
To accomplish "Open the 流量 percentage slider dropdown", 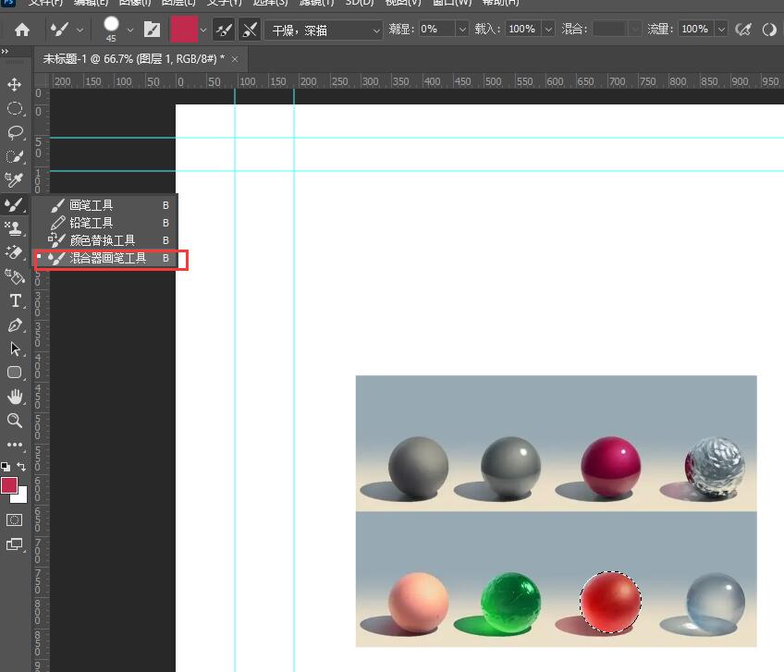I will 721,30.
